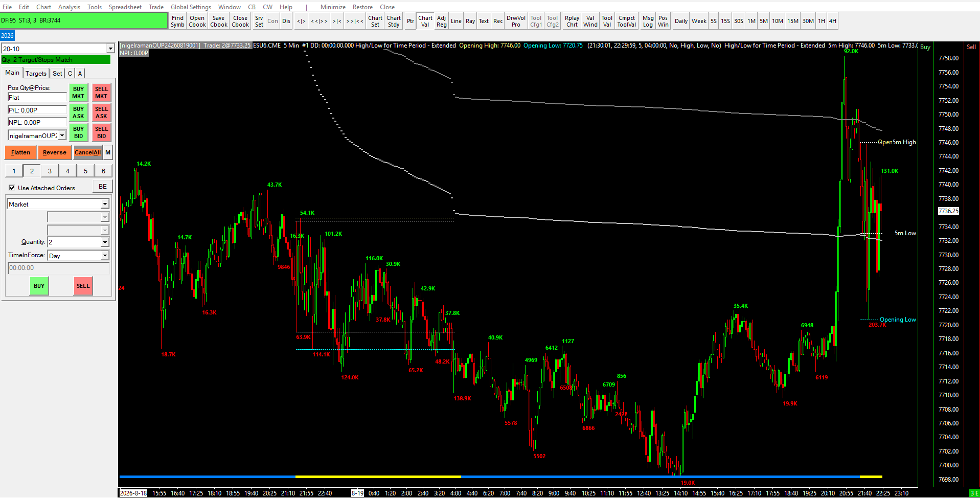The width and height of the screenshot is (980, 498).
Task: Set chart timeframe to 15M
Action: click(793, 21)
